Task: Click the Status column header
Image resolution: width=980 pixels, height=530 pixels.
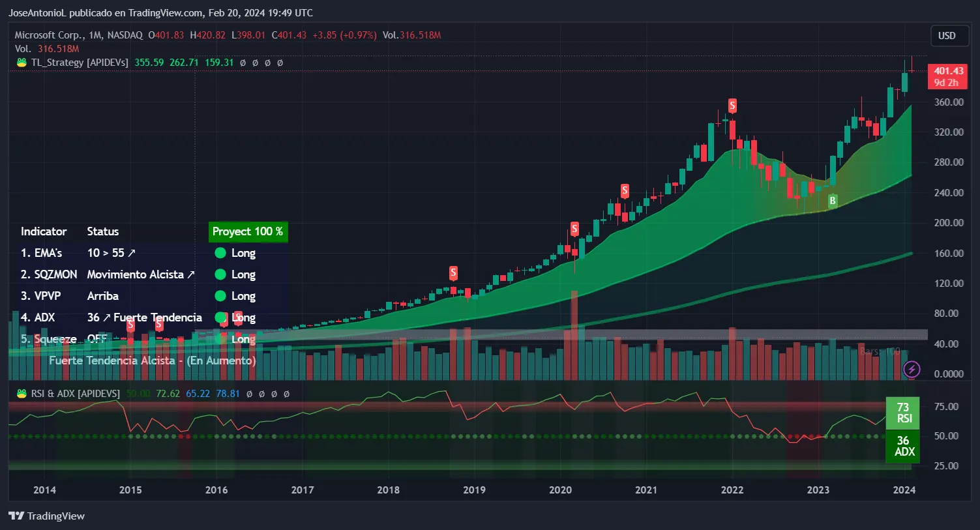Action: click(x=103, y=231)
